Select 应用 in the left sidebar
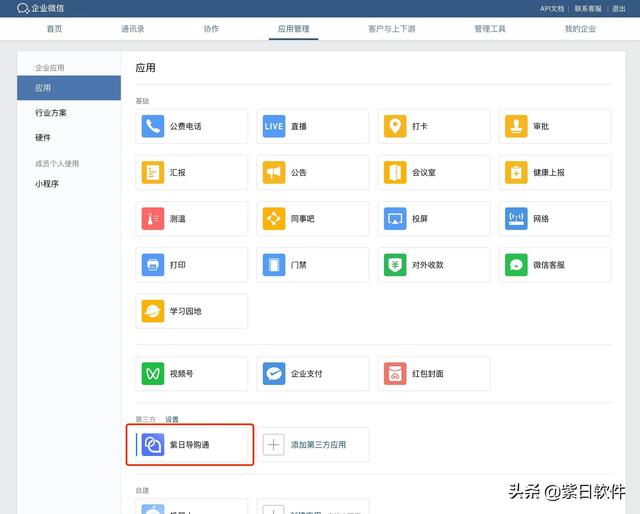Screen dimensions: 640x514 [x=69, y=88]
